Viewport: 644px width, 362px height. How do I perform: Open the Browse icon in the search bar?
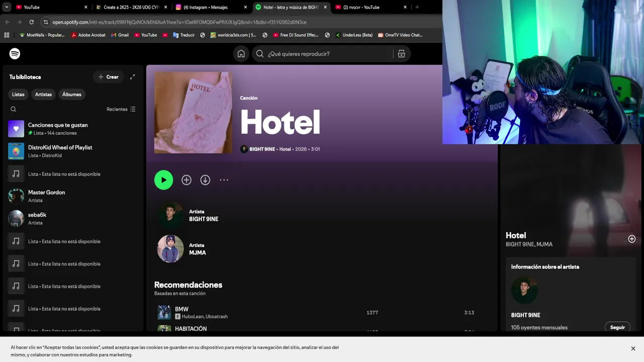(401, 54)
